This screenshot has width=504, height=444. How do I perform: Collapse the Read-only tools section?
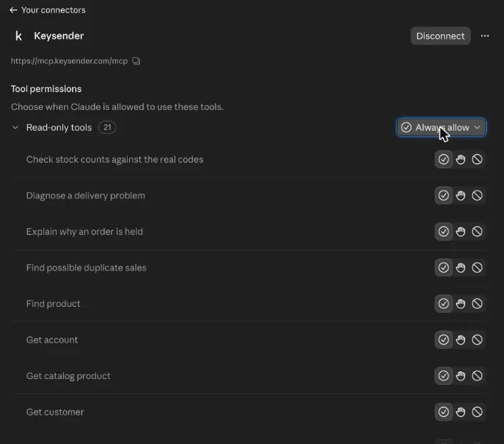click(15, 127)
